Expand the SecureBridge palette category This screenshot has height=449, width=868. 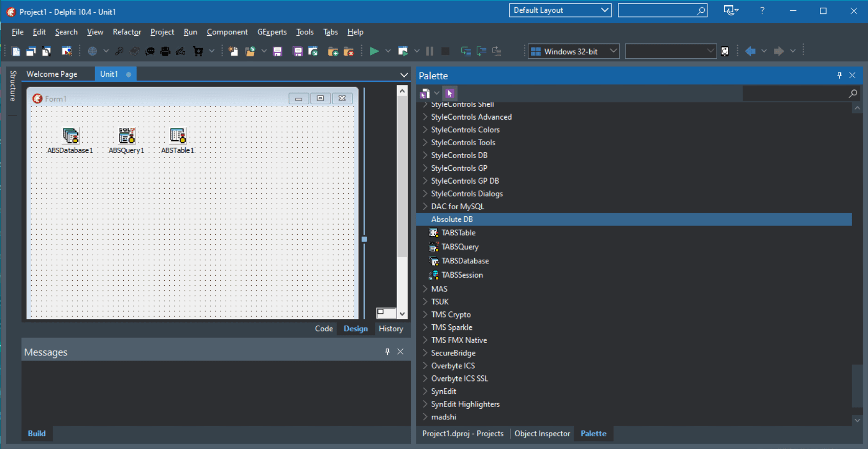coord(425,353)
